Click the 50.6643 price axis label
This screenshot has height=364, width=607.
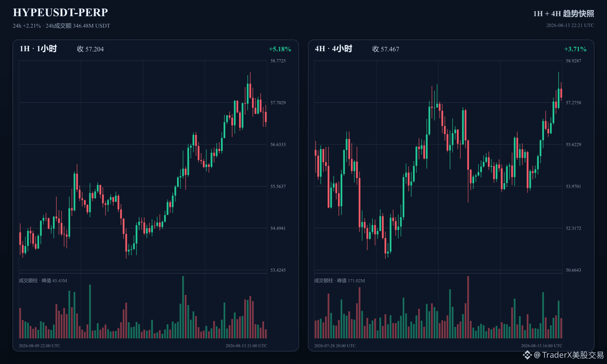point(573,270)
